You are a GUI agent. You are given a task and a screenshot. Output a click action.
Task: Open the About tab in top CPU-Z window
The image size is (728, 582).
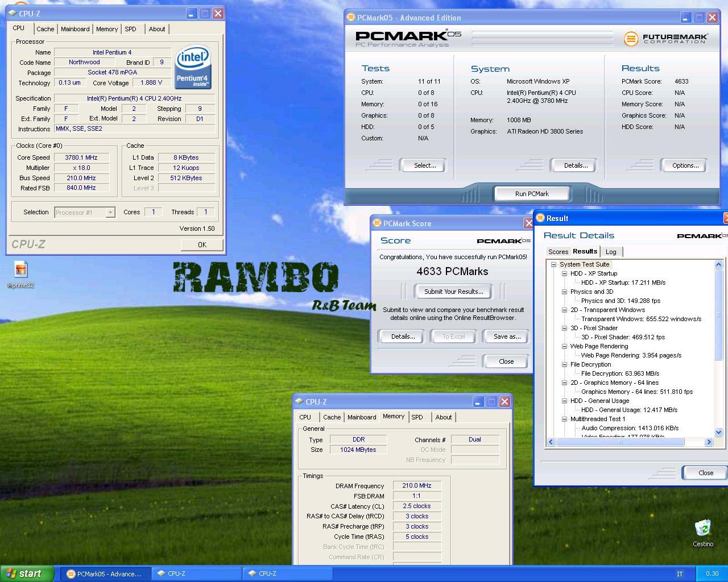(x=157, y=29)
